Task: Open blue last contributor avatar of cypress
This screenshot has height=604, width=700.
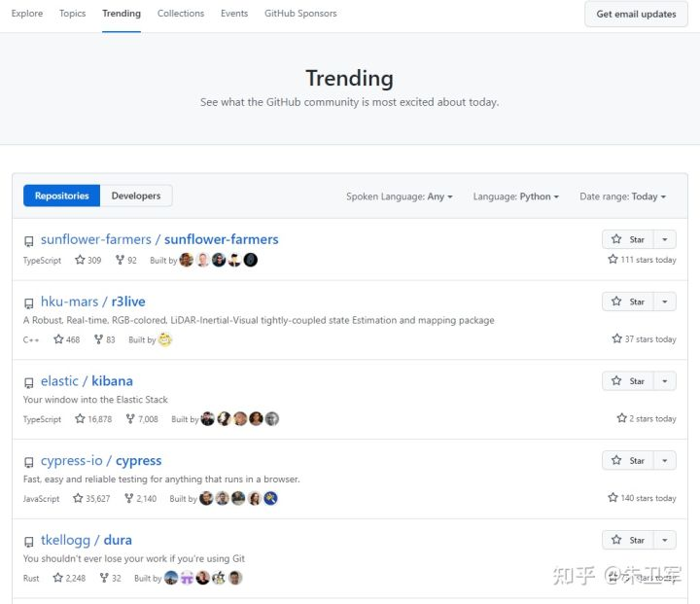Action: pos(270,498)
